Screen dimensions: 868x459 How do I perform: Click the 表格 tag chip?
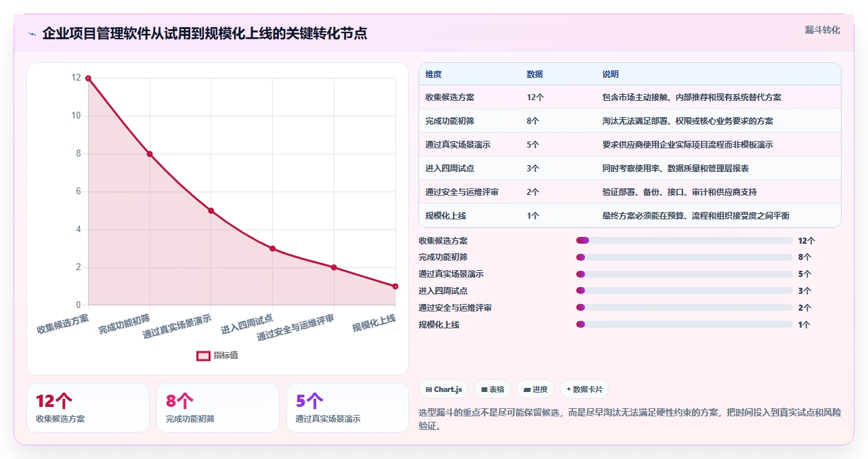(x=493, y=389)
